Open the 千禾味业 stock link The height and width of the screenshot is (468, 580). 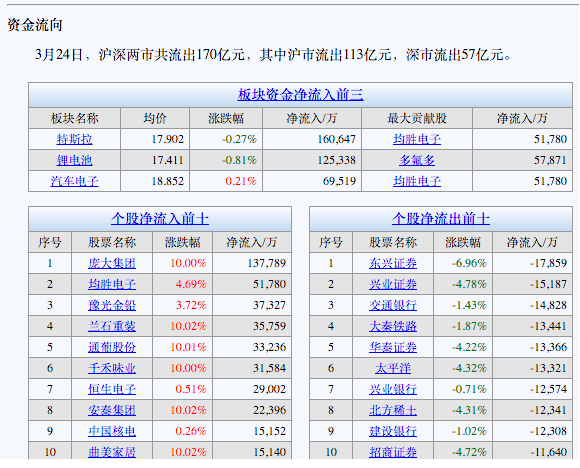click(112, 368)
